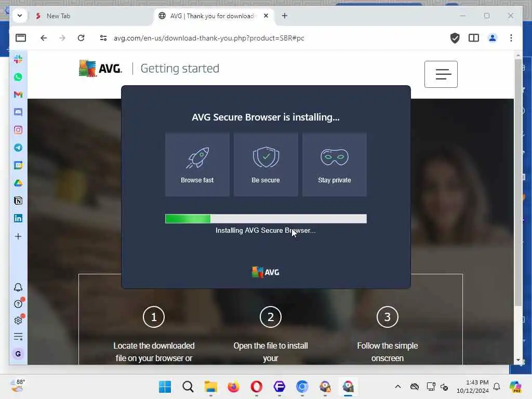This screenshot has height=399, width=532.
Task: Click 'Locate the downloaded file' step text
Action: click(154, 352)
